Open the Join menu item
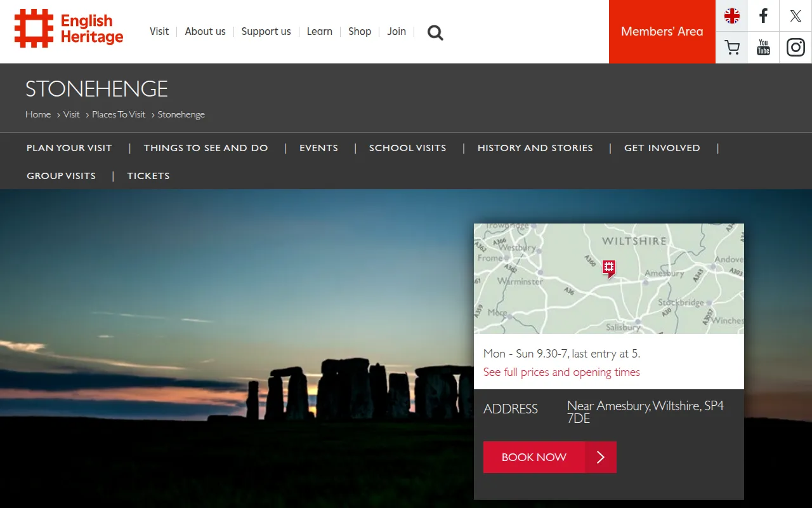The height and width of the screenshot is (508, 812). pyautogui.click(x=396, y=31)
